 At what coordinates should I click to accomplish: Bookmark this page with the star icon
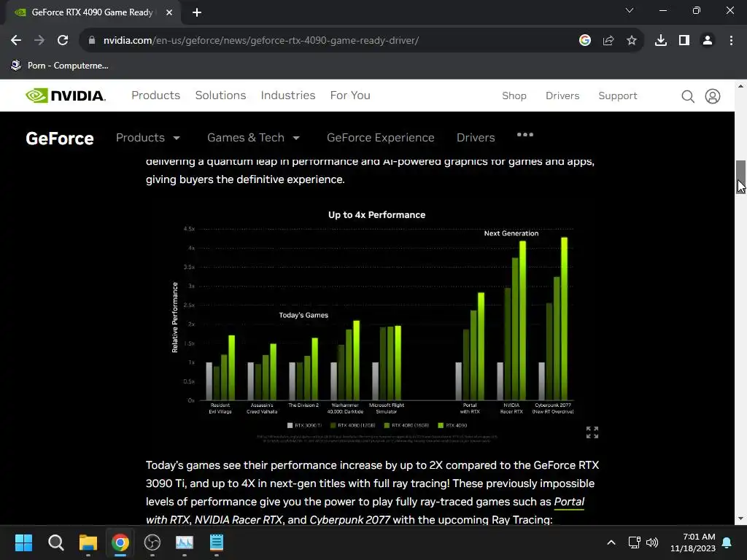click(632, 41)
